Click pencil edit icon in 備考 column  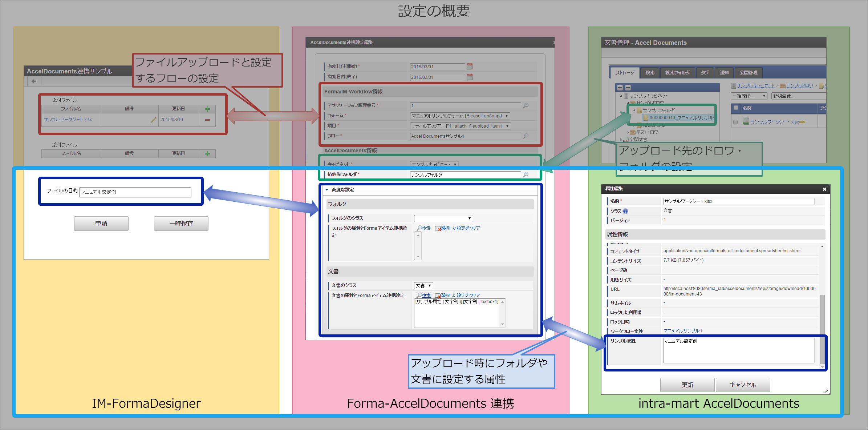(153, 120)
